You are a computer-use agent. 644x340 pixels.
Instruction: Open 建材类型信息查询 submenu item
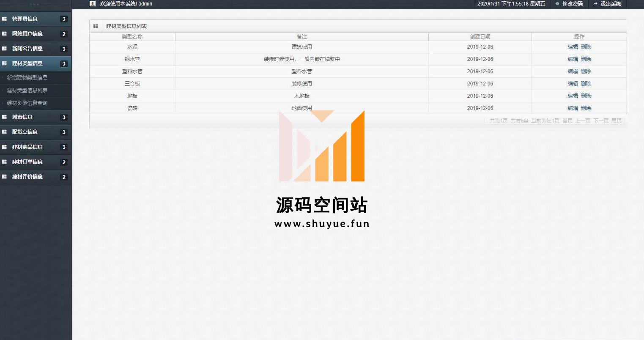tap(27, 103)
